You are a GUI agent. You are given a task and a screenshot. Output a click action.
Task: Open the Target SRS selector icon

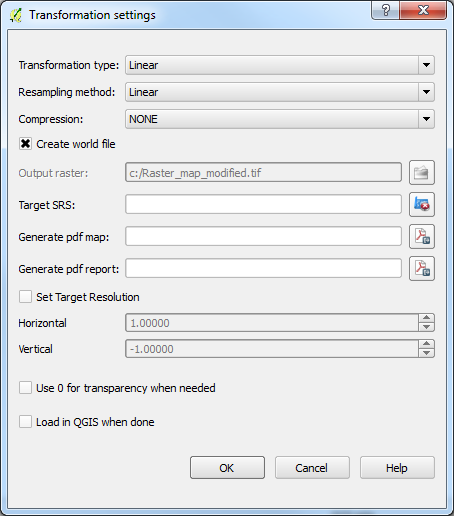pyautogui.click(x=422, y=204)
